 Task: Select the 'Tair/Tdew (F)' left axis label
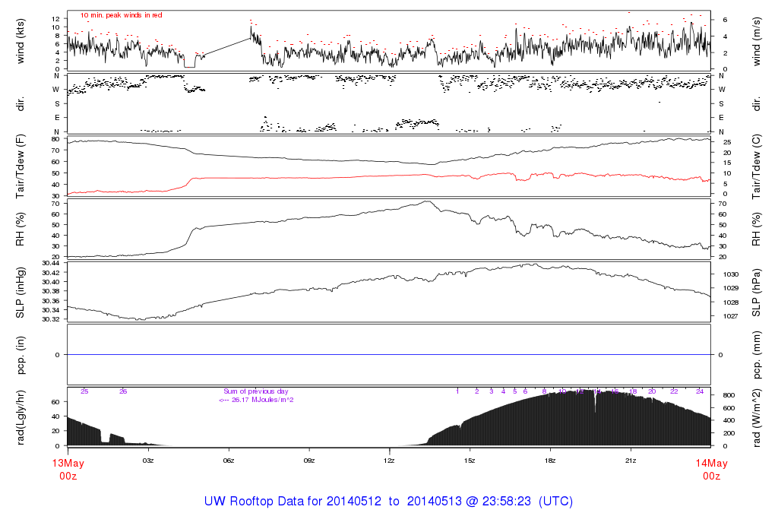(x=21, y=165)
